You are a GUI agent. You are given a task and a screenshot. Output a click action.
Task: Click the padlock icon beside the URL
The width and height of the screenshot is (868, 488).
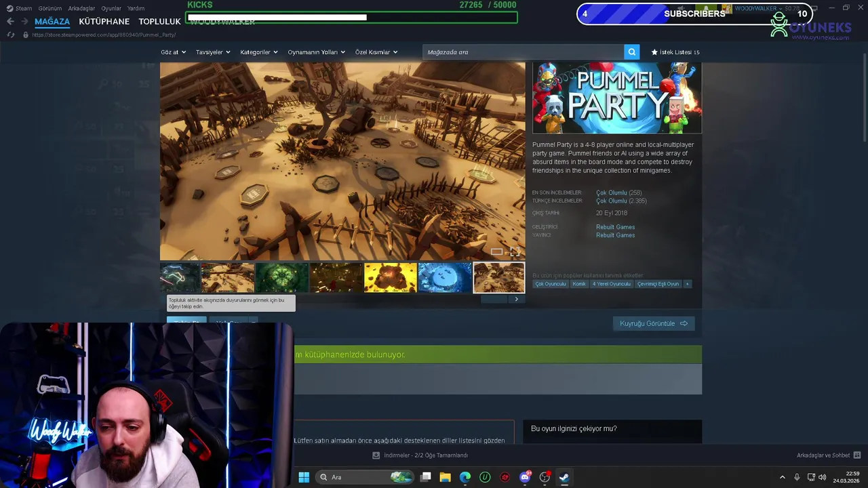pos(26,35)
